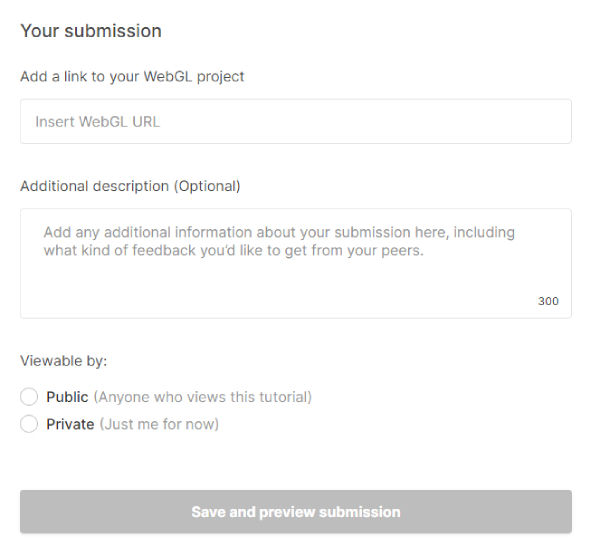Screen dimensions: 600x546
Task: Click the "(Optional)" word in description label
Action: click(x=208, y=186)
